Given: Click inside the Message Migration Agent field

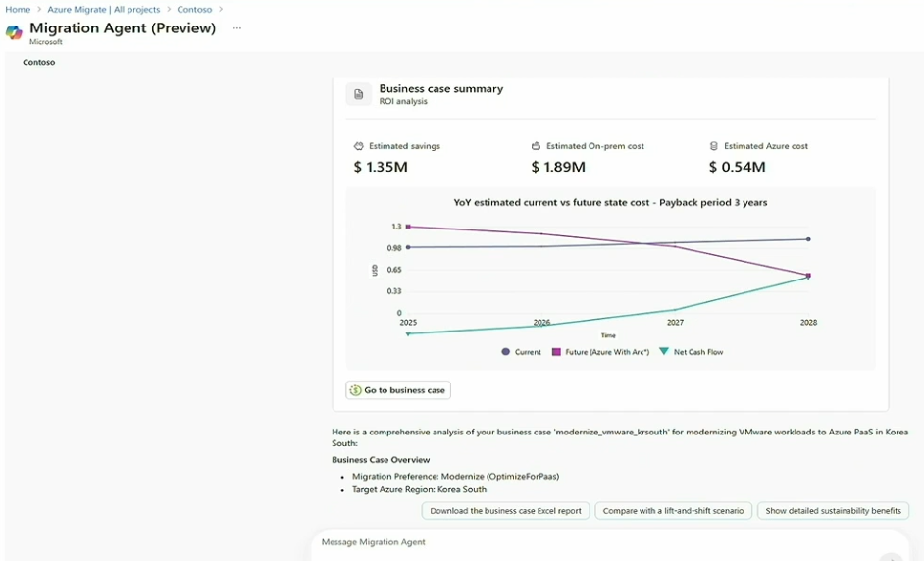Looking at the screenshot, I should click(589, 542).
